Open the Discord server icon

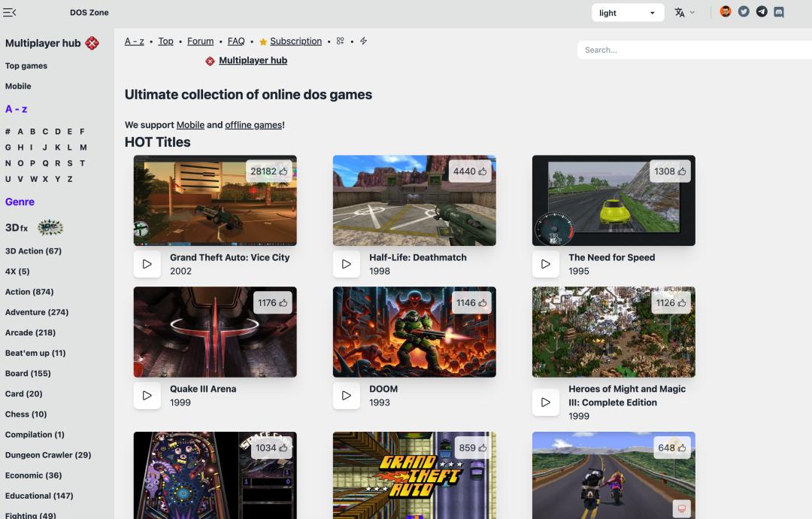pos(779,11)
